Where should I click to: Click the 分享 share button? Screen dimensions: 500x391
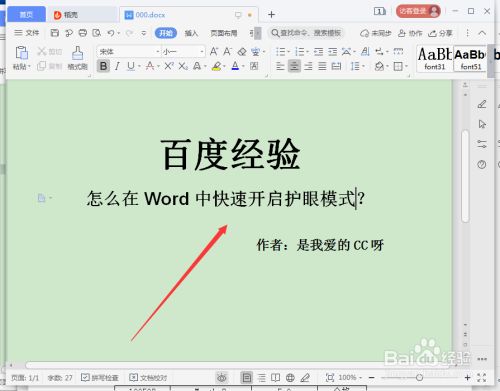(440, 33)
